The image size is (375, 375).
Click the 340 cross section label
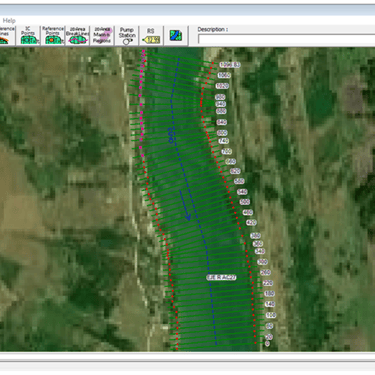(260, 251)
